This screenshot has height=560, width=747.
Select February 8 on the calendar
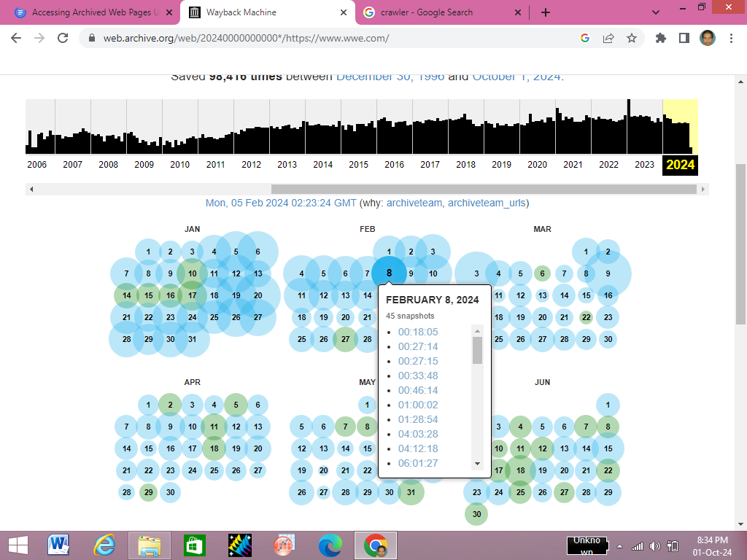point(390,273)
